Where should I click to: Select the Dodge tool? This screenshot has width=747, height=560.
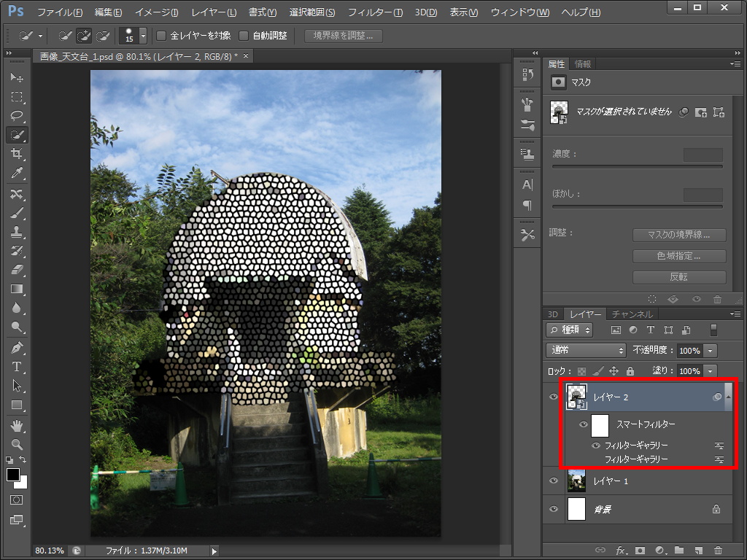(17, 327)
